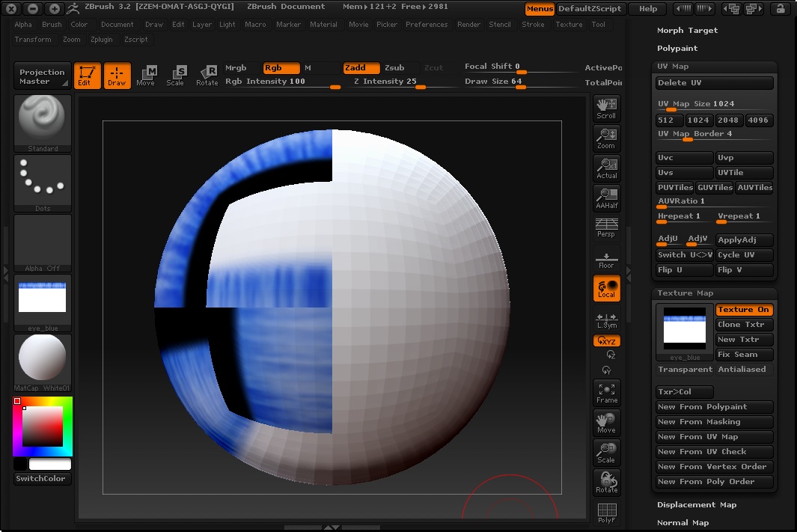
Task: Collapse the UV Map section
Action: point(673,67)
